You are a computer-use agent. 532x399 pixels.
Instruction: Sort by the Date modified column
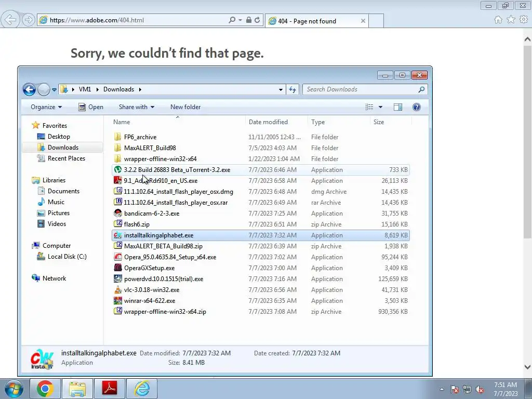coord(277,122)
